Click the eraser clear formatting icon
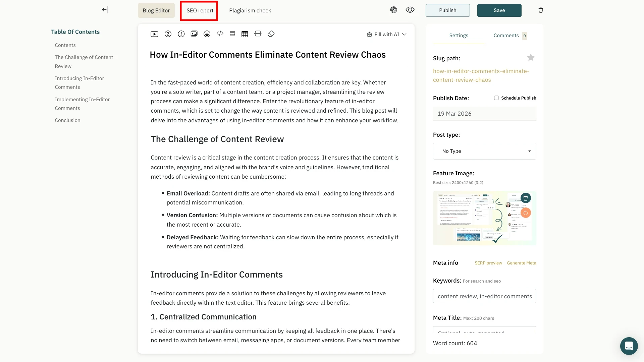This screenshot has height=362, width=644. [271, 34]
